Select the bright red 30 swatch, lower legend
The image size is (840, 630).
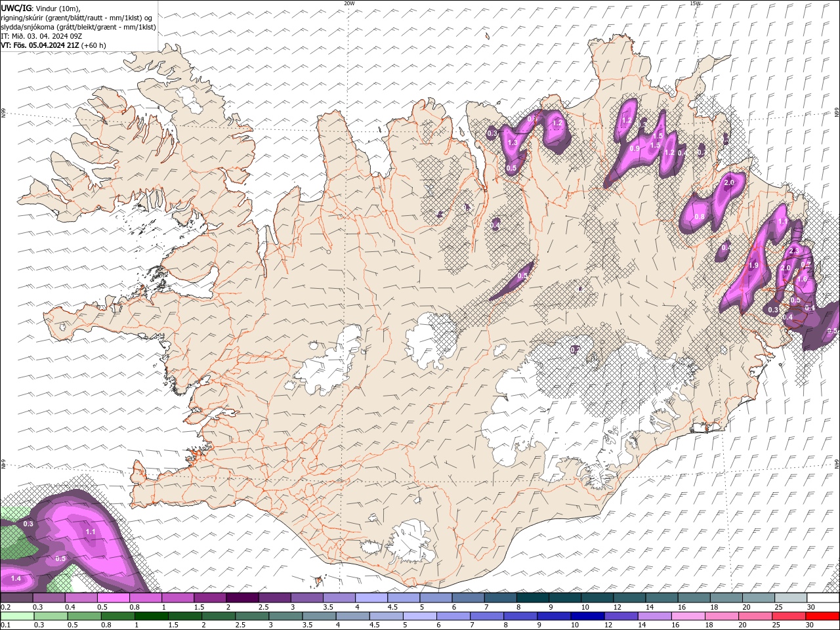(822, 616)
